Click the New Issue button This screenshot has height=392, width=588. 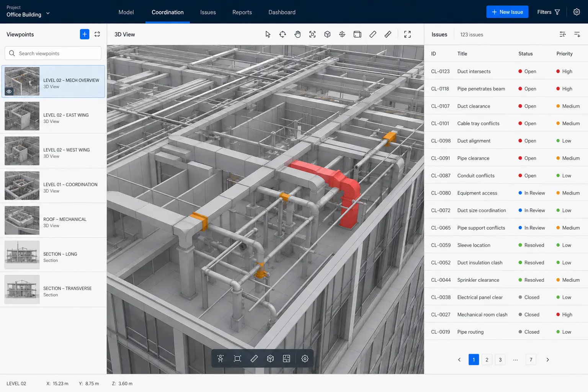pos(507,12)
